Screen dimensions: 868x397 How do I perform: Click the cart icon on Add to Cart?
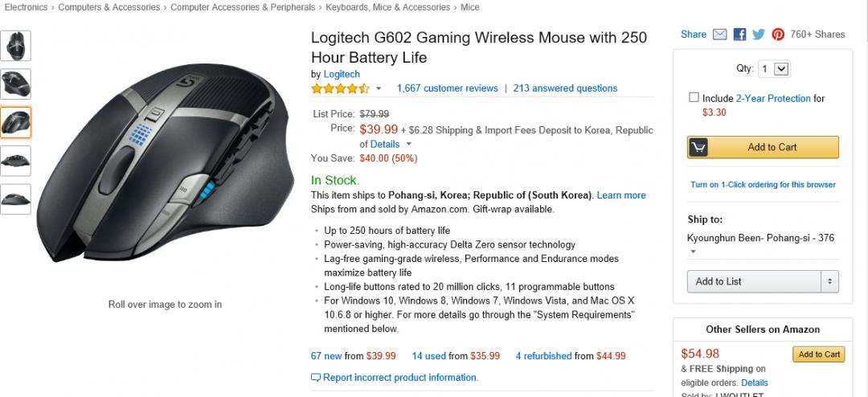(698, 147)
